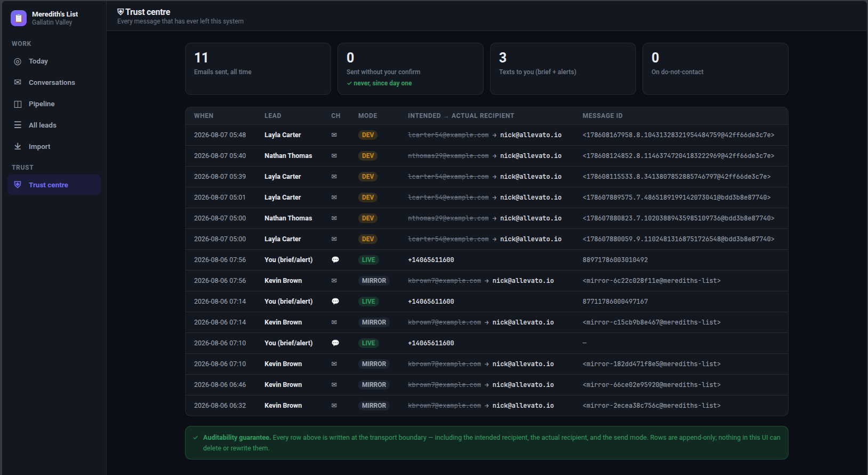Click timestamp 2026-08-06 06:32

[220, 406]
